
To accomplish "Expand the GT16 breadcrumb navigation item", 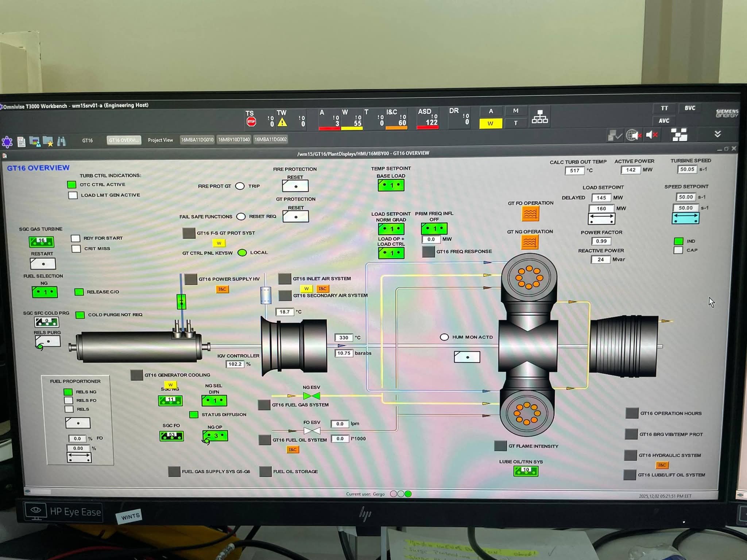I will click(88, 140).
